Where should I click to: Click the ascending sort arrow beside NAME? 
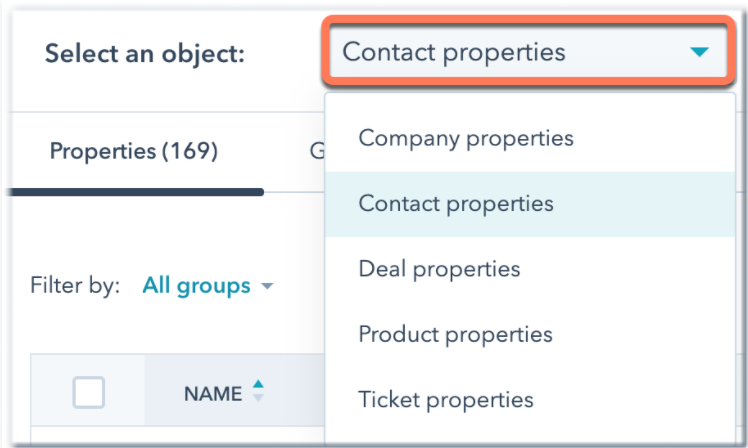click(x=259, y=385)
